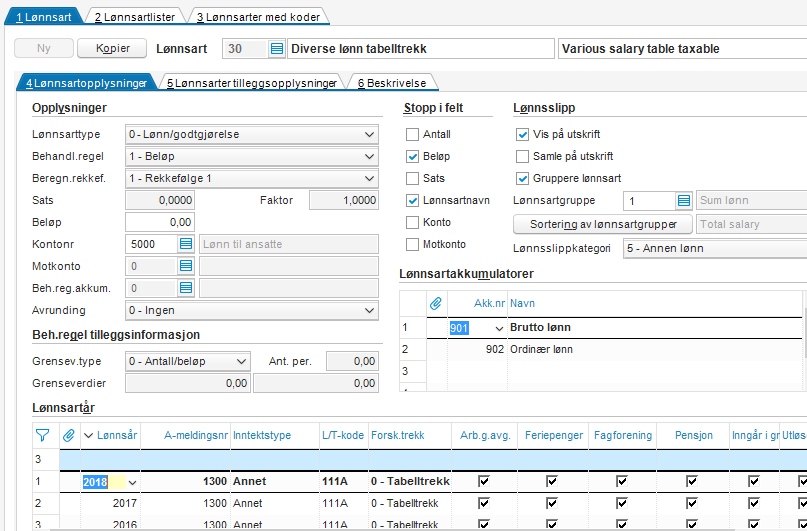Open the 6 Beskrivelse tab

392,83
